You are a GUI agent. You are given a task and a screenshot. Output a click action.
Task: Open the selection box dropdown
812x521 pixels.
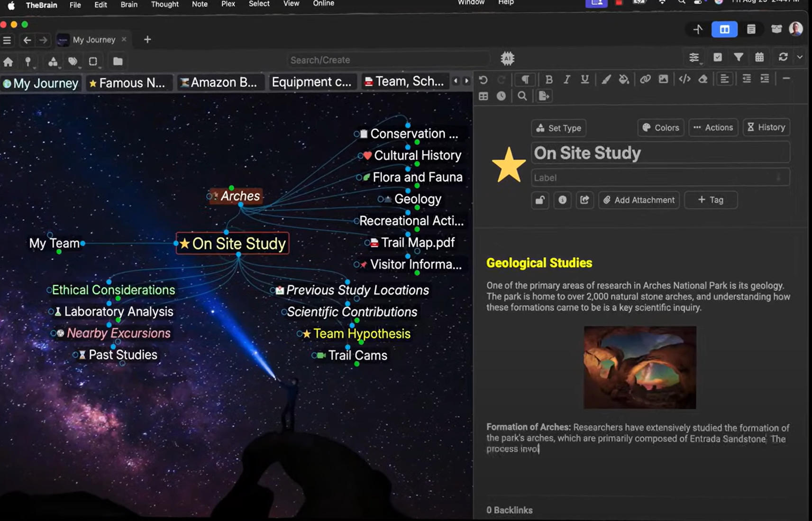[x=93, y=62]
